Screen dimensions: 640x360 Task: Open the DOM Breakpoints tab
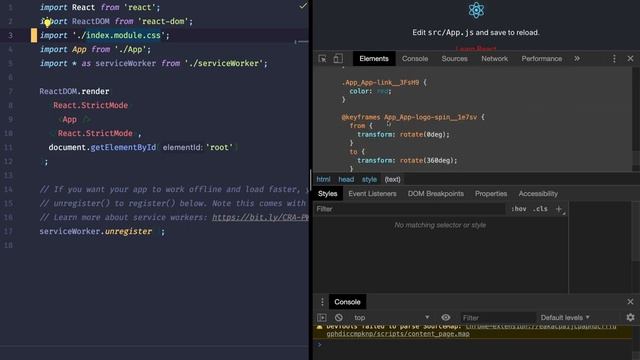[436, 194]
